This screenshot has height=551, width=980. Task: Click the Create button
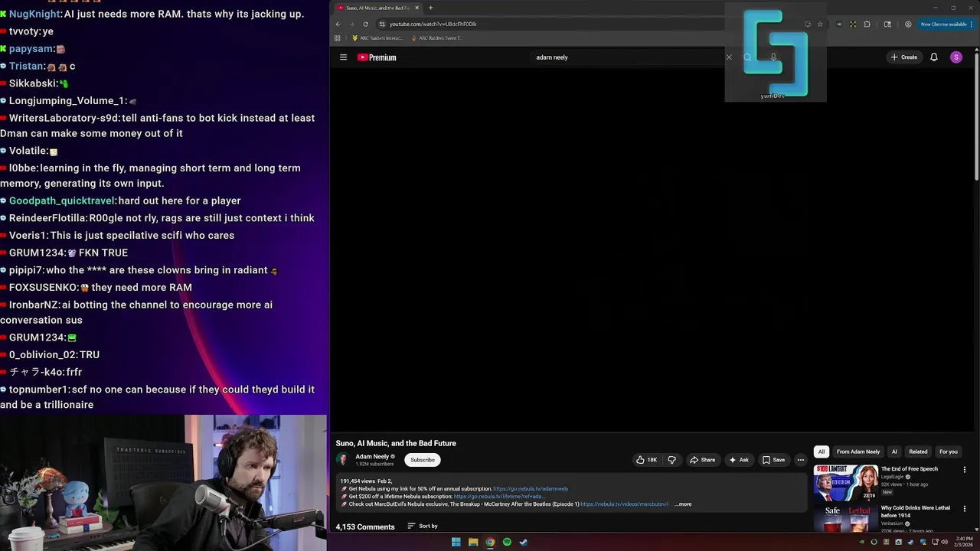(904, 57)
